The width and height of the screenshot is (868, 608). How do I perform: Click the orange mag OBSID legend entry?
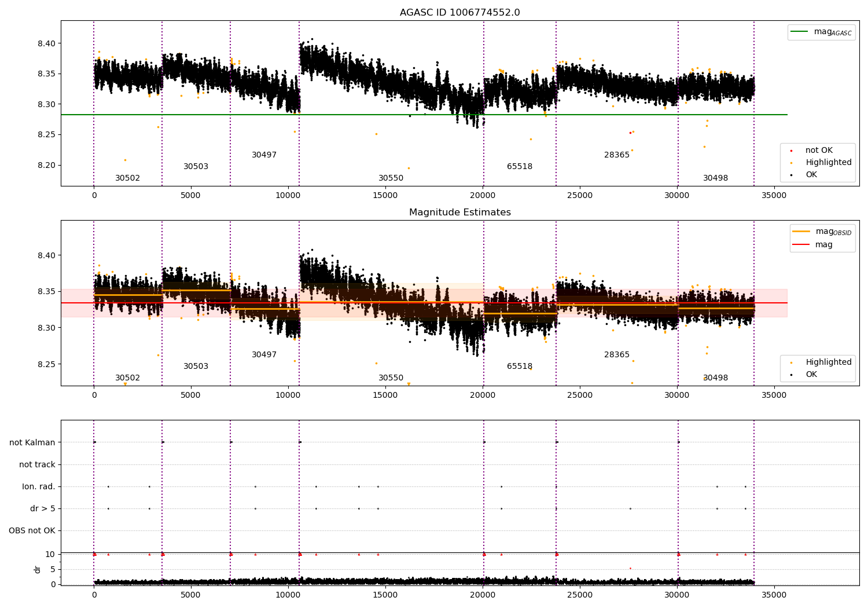(x=822, y=232)
